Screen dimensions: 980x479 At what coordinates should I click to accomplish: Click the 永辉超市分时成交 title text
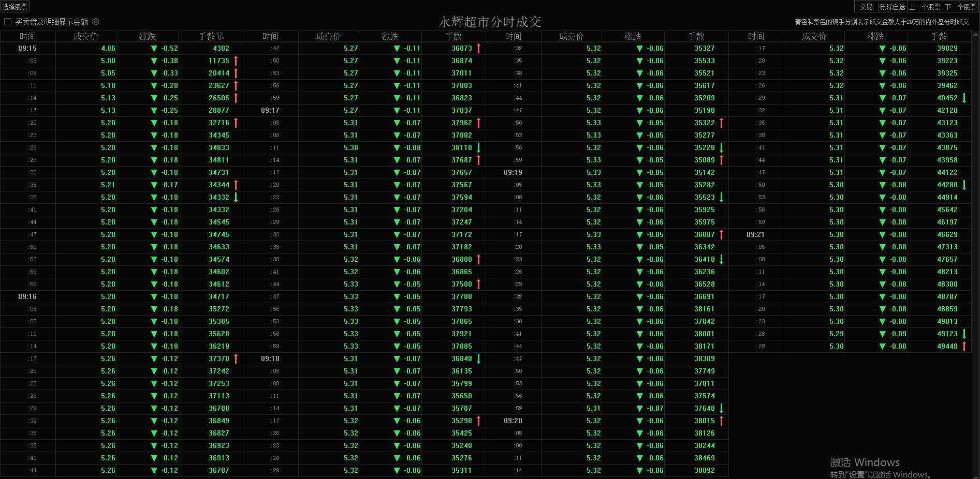490,22
